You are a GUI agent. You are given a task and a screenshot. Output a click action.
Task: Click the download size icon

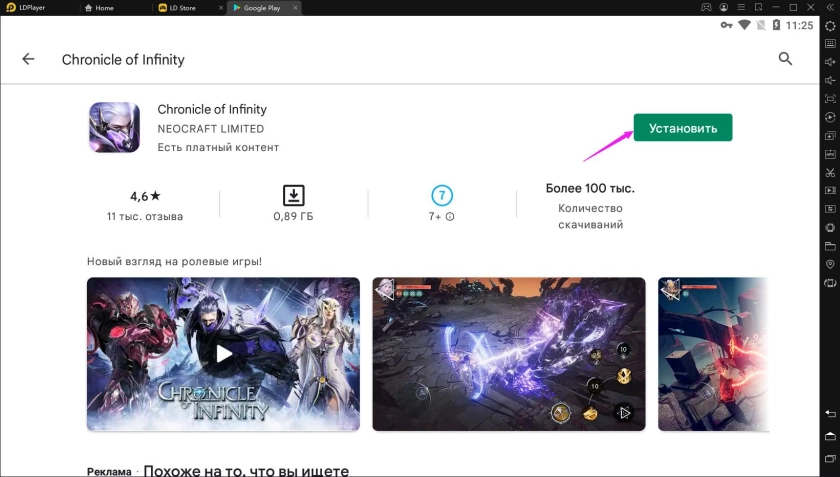pyautogui.click(x=293, y=196)
